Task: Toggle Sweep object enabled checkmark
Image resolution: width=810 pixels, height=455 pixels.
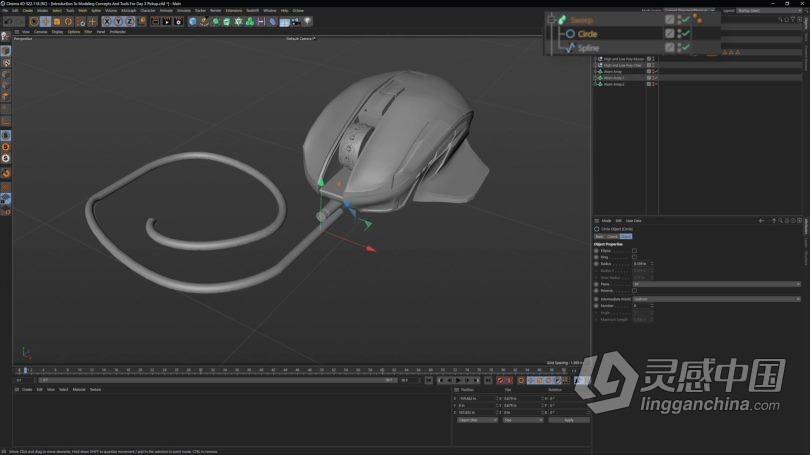Action: pos(686,20)
